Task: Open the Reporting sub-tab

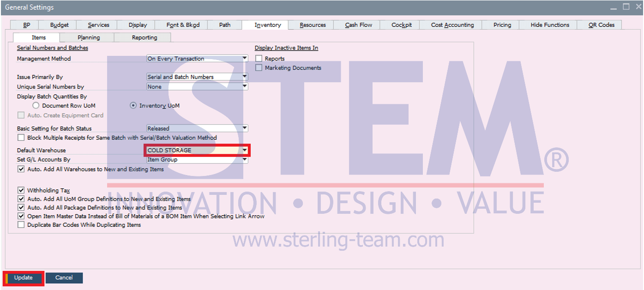Action: (144, 37)
